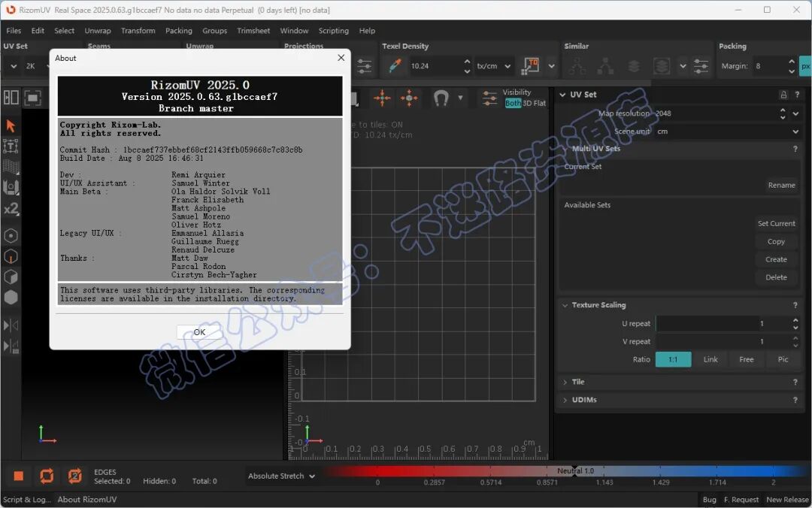Screen dimensions: 812x508
Task: Open the Files menu
Action: [14, 31]
